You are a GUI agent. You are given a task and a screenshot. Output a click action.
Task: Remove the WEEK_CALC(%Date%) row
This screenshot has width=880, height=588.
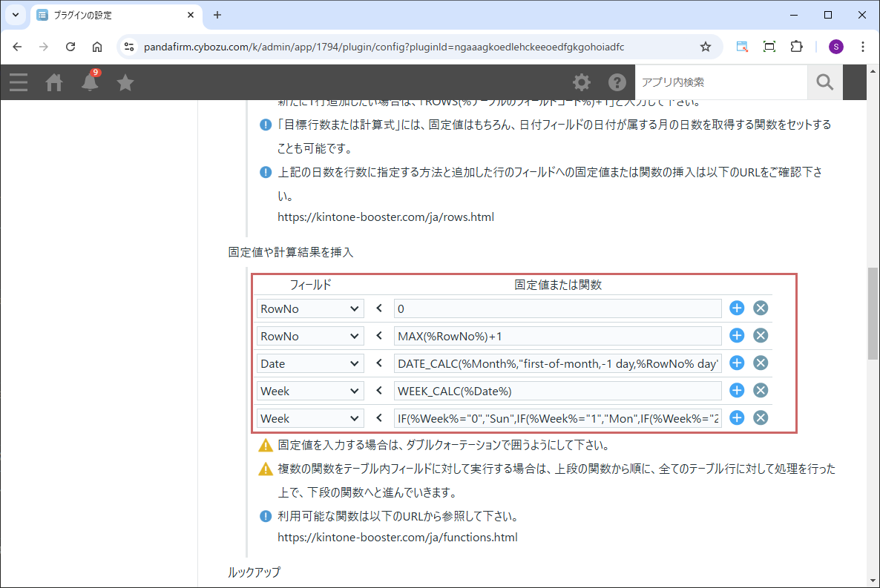761,391
